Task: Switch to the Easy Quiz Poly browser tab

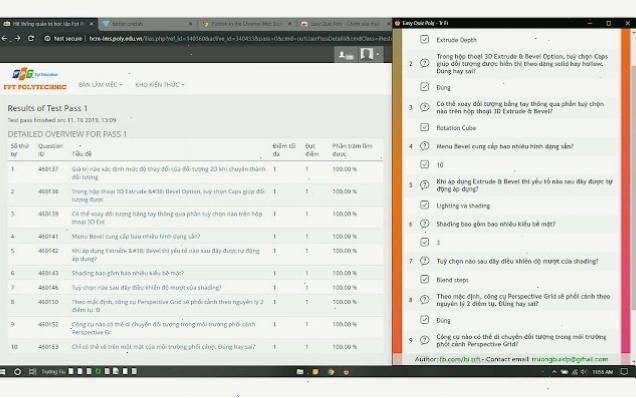Action: (x=345, y=24)
